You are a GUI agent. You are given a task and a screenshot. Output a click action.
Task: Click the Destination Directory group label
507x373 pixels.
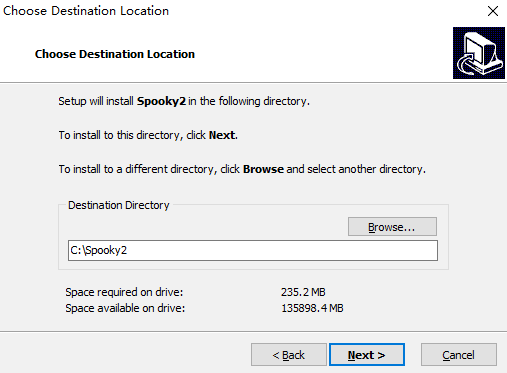click(x=119, y=205)
